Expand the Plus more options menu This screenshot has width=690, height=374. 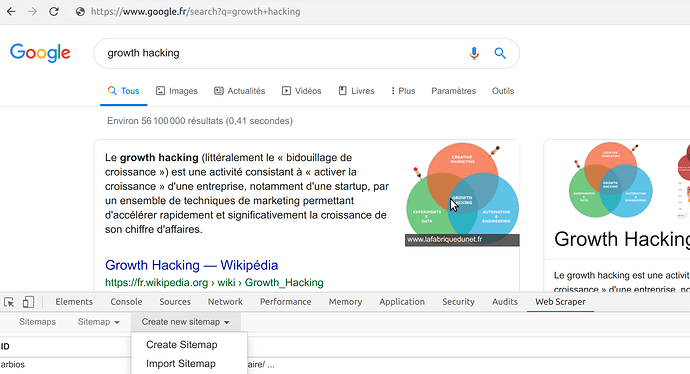pos(403,91)
